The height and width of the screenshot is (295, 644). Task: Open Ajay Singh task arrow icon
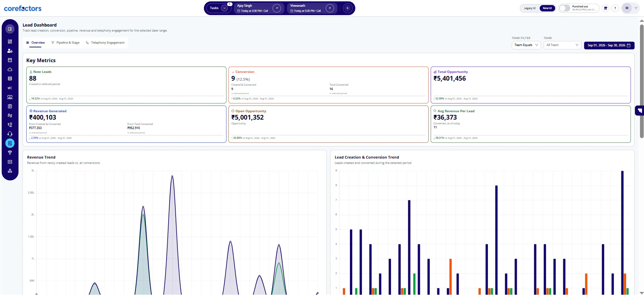[x=277, y=8]
